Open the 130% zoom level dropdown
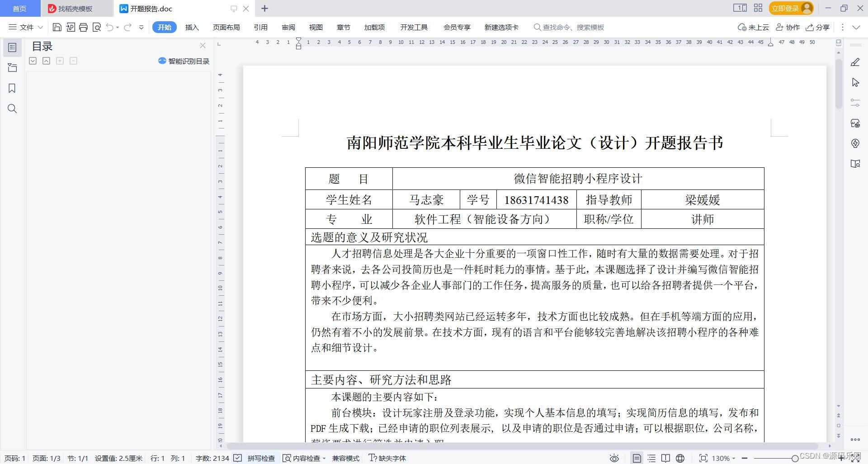The width and height of the screenshot is (868, 464). click(x=723, y=458)
